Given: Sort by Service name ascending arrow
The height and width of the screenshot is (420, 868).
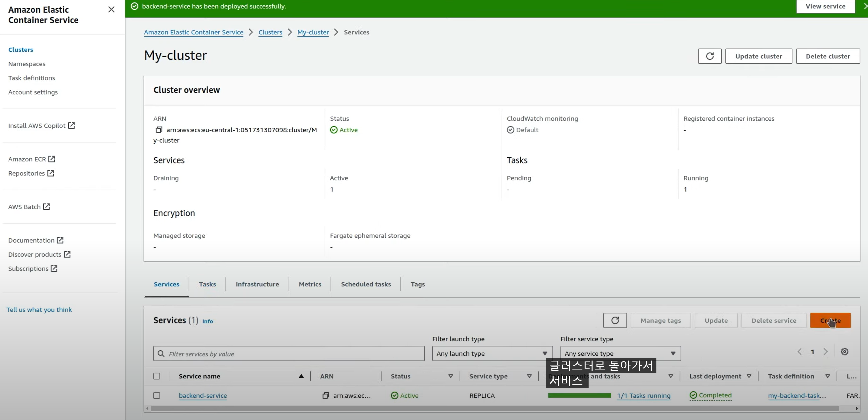Looking at the screenshot, I should [x=301, y=376].
